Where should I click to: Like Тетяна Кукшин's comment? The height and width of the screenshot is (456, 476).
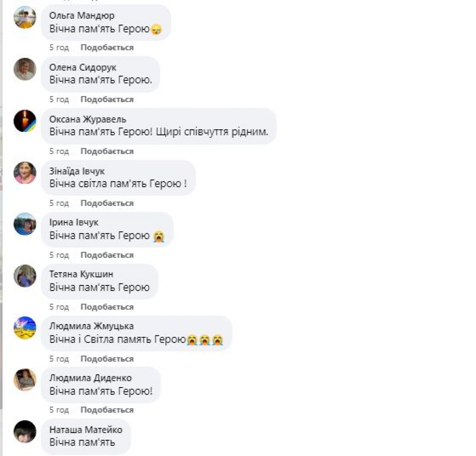point(107,307)
